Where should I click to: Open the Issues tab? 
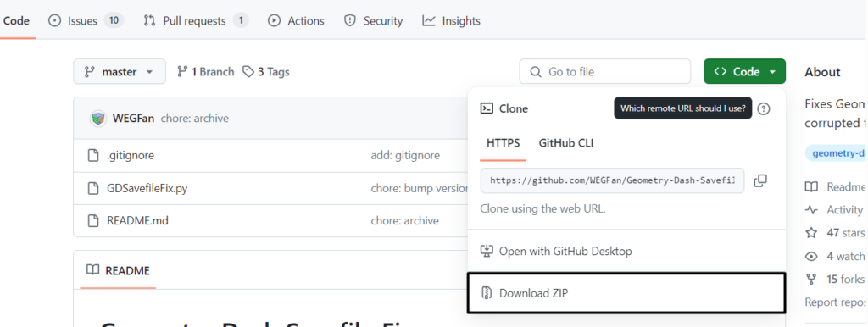click(x=86, y=21)
